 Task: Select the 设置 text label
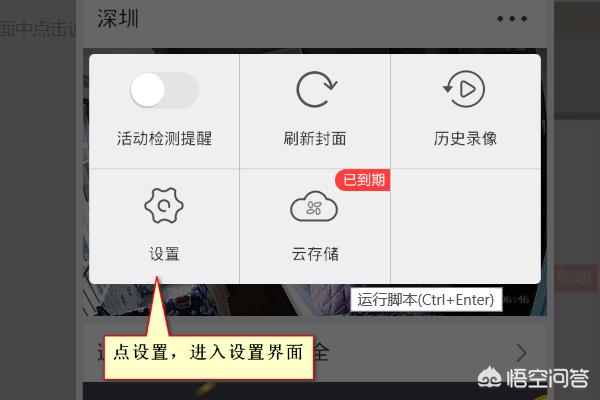point(164,254)
